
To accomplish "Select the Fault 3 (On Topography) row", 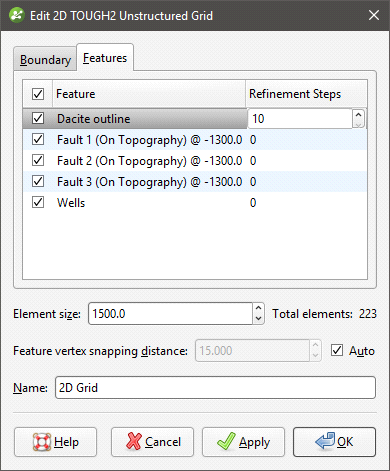I will point(195,182).
